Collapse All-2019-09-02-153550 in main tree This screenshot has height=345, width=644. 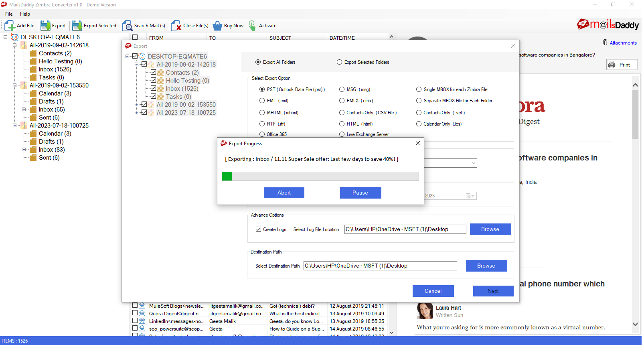pos(15,85)
